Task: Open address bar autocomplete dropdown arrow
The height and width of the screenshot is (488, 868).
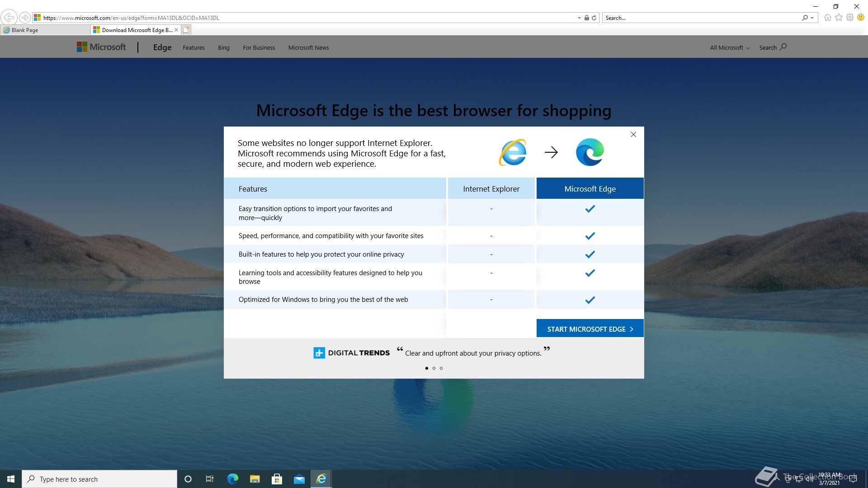Action: [579, 18]
